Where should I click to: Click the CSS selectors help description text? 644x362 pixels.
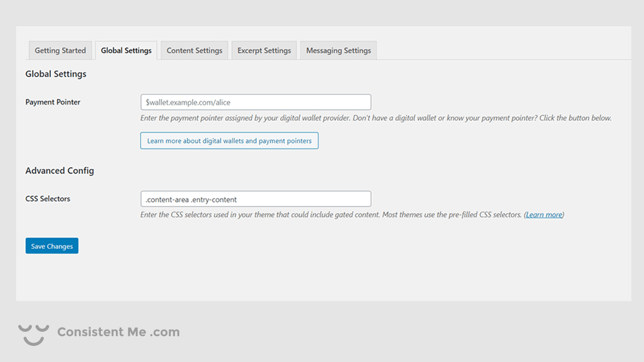[x=331, y=215]
